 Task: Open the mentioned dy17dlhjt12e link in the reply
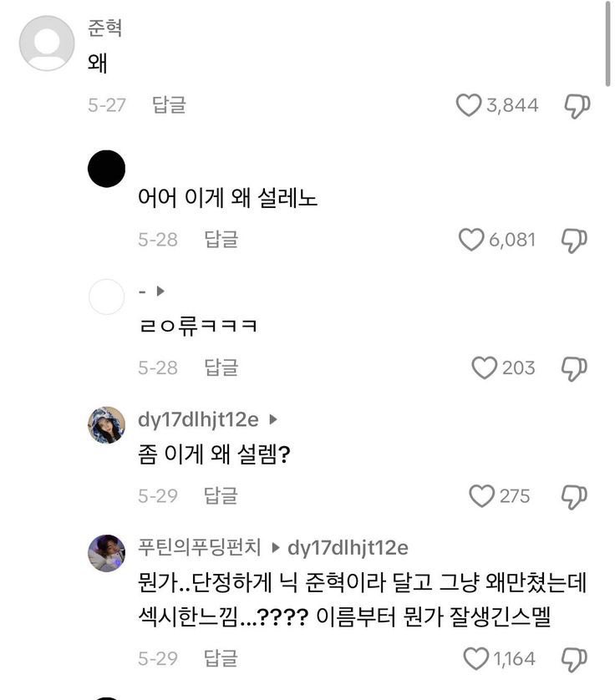pyautogui.click(x=348, y=548)
